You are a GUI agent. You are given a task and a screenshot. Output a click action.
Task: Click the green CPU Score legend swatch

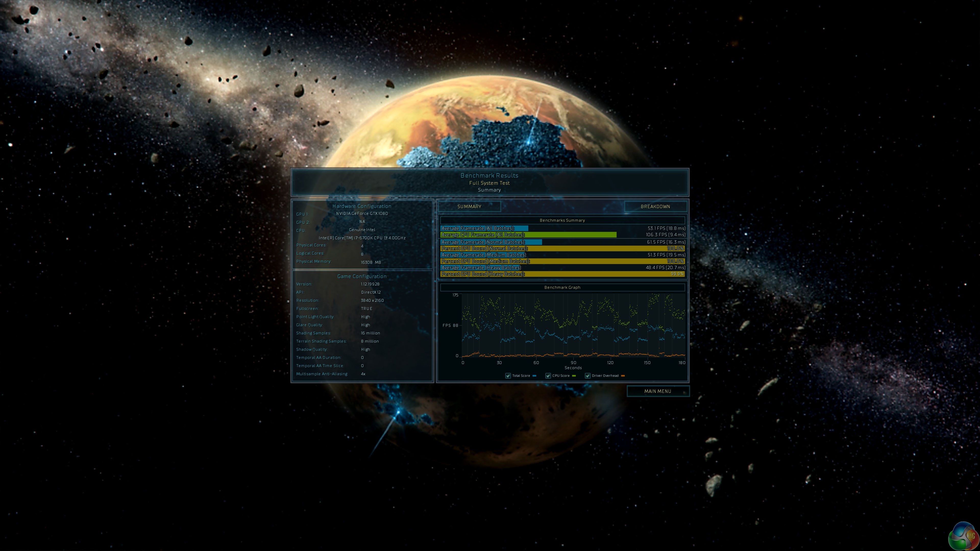click(574, 376)
